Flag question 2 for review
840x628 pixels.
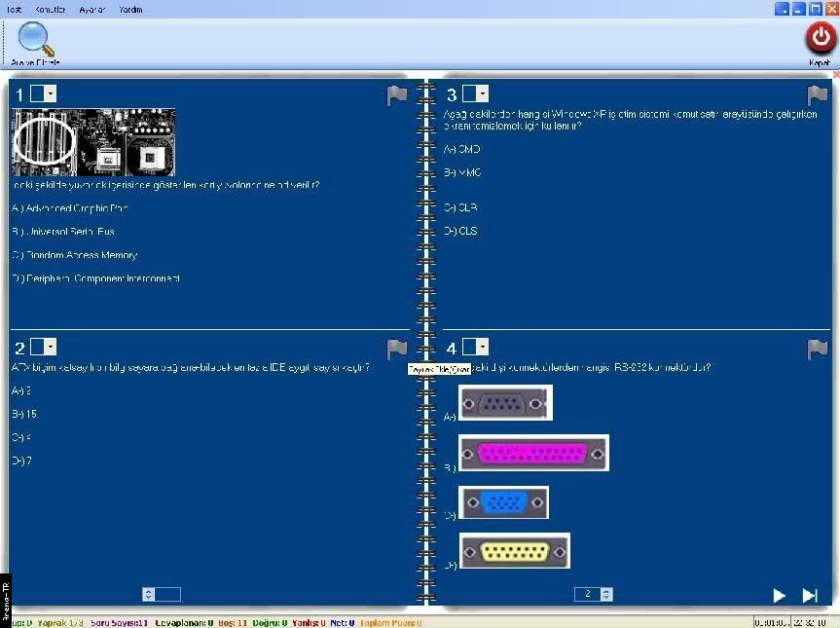[x=397, y=349]
